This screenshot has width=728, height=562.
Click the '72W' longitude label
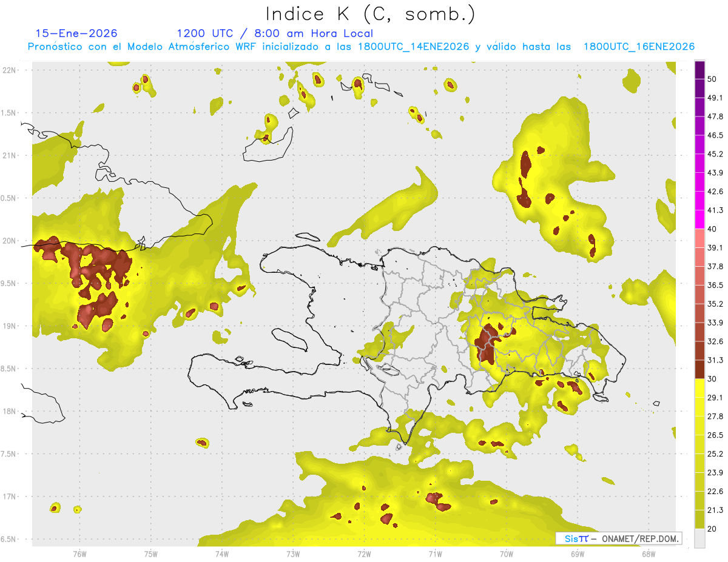pos(364,554)
